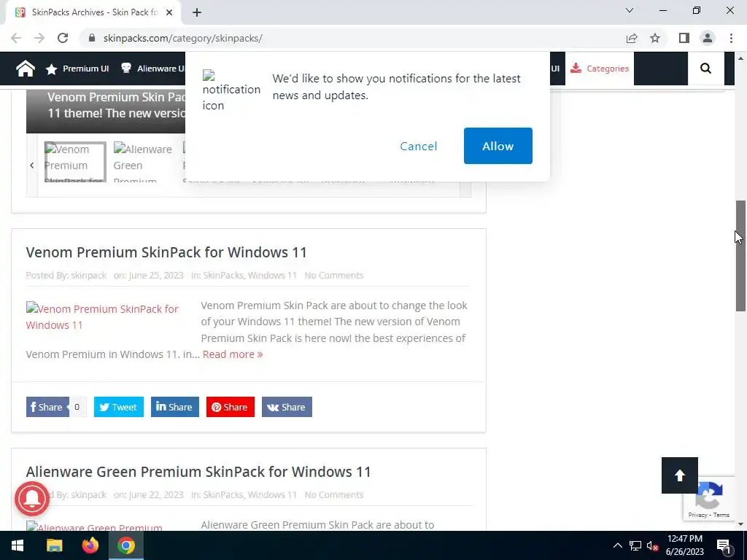Dismiss notification prompt with Cancel
Screen dimensions: 747x560
coord(418,146)
